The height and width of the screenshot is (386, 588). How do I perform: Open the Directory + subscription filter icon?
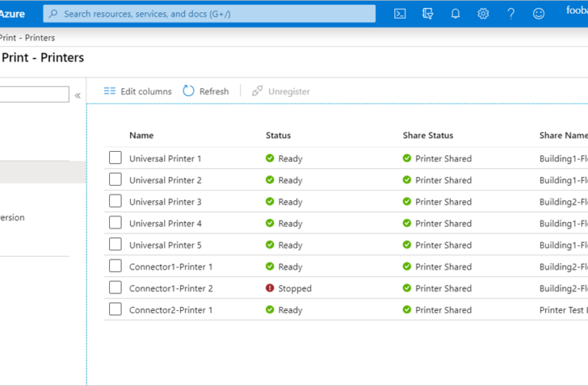coord(427,14)
